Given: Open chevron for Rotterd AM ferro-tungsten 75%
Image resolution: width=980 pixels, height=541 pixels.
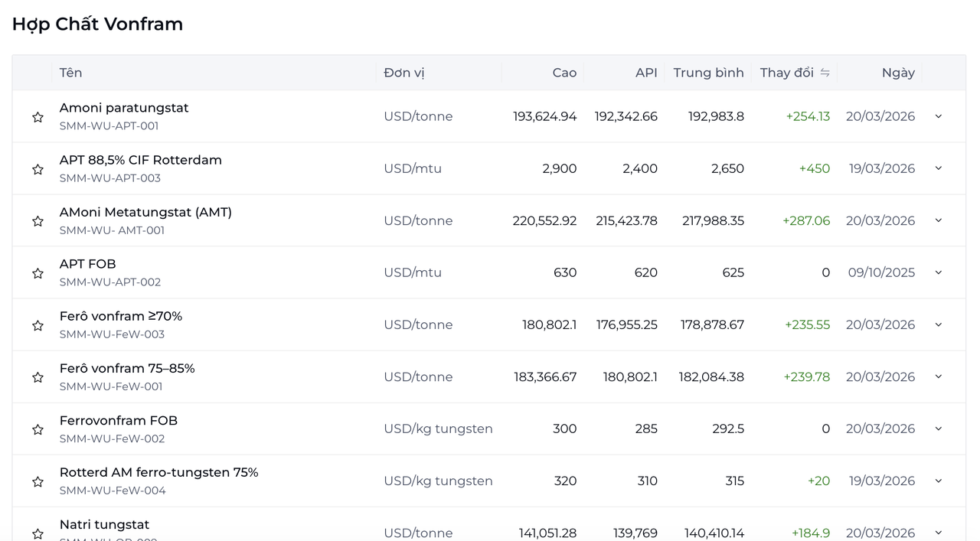Looking at the screenshot, I should pos(939,481).
